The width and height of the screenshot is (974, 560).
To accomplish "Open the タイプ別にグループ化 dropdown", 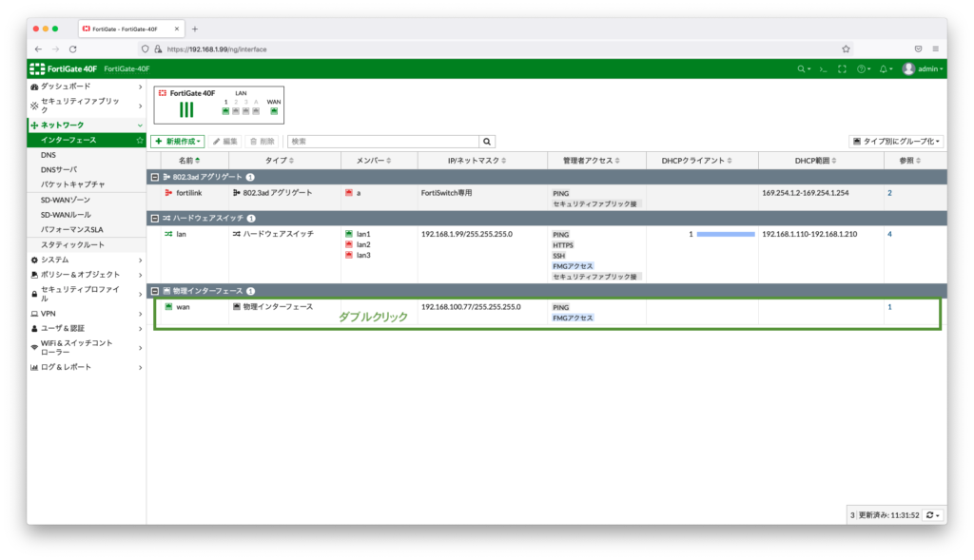I will (896, 142).
